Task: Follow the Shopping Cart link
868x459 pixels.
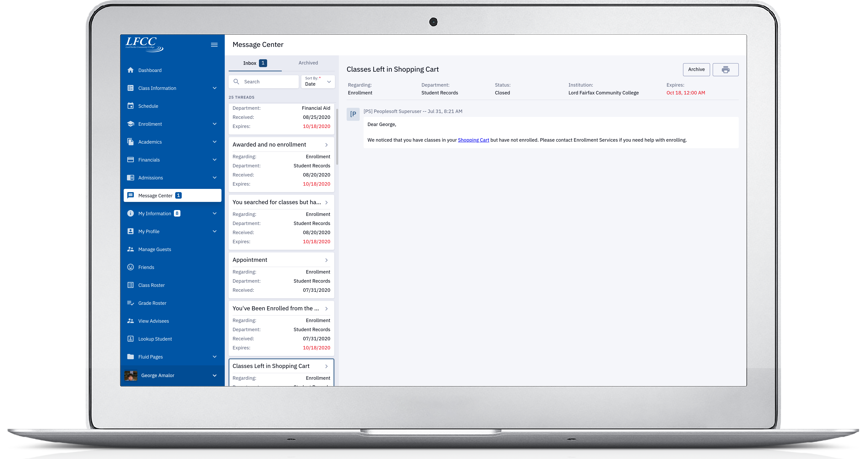Action: tap(473, 140)
